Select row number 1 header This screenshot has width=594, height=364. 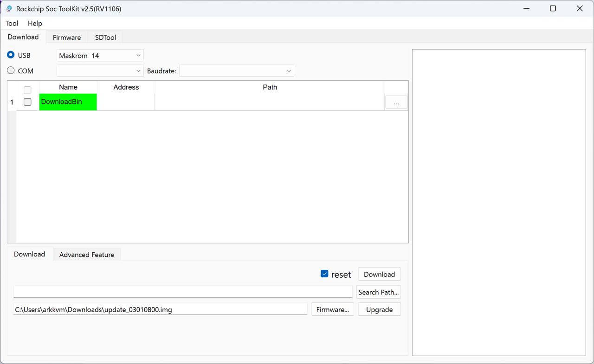(12, 102)
